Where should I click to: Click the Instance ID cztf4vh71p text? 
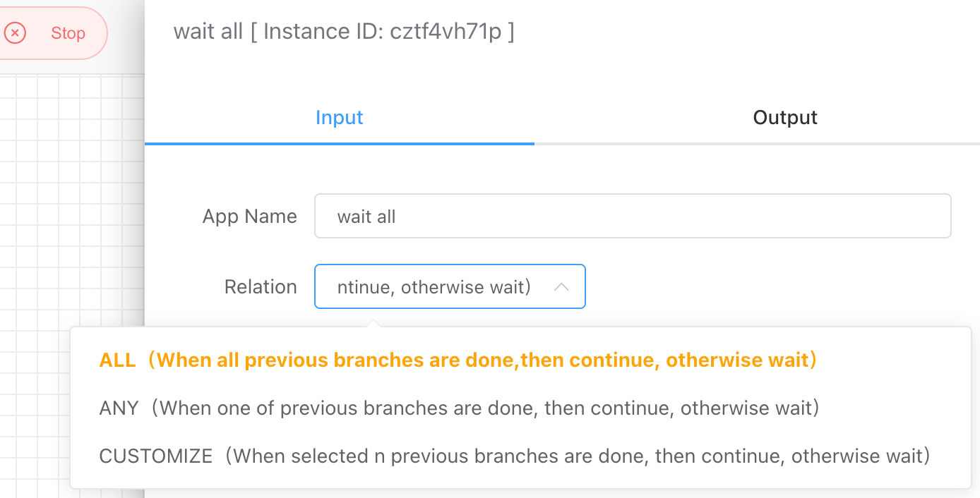point(388,32)
